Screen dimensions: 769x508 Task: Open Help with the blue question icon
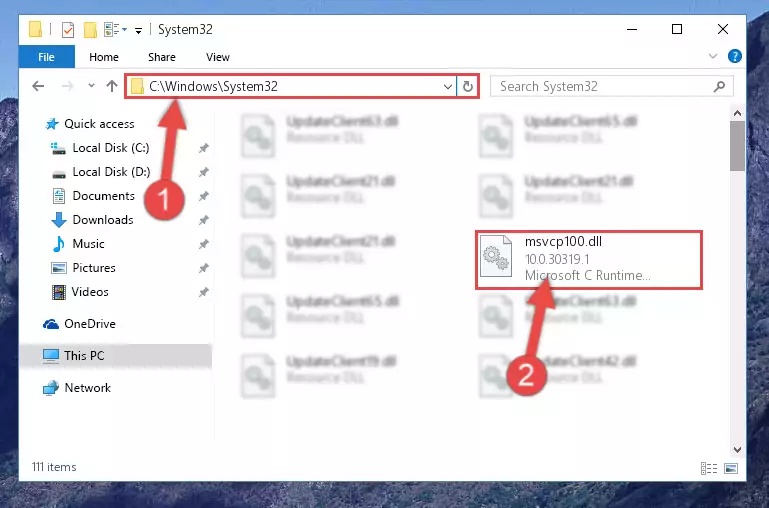coord(735,56)
